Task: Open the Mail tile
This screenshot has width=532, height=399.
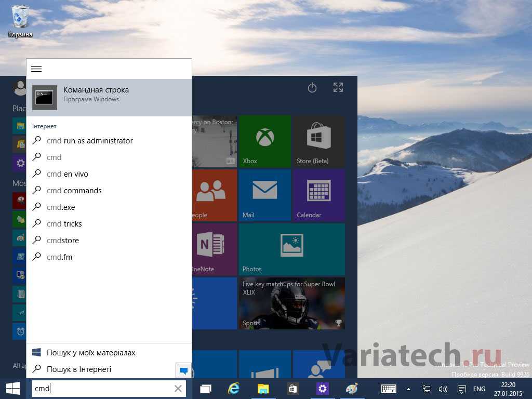Action: 265,195
